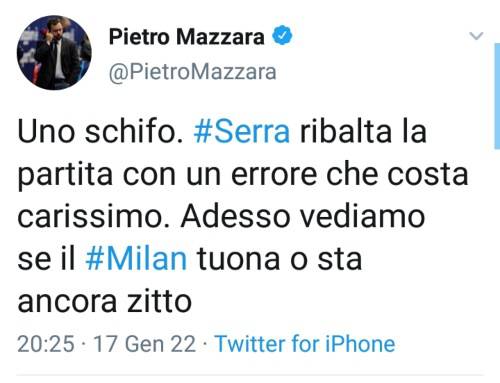This screenshot has height=383, width=500.
Task: Click the Pietro Mazzara display name
Action: [187, 37]
